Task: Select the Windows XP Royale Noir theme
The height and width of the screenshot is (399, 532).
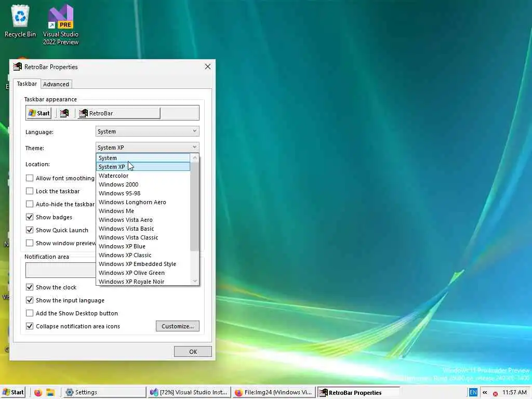Action: 143,281
